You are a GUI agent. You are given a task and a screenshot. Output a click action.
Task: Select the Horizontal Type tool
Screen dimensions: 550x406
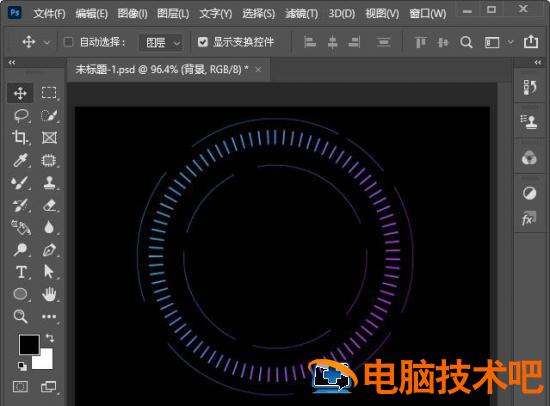(21, 272)
